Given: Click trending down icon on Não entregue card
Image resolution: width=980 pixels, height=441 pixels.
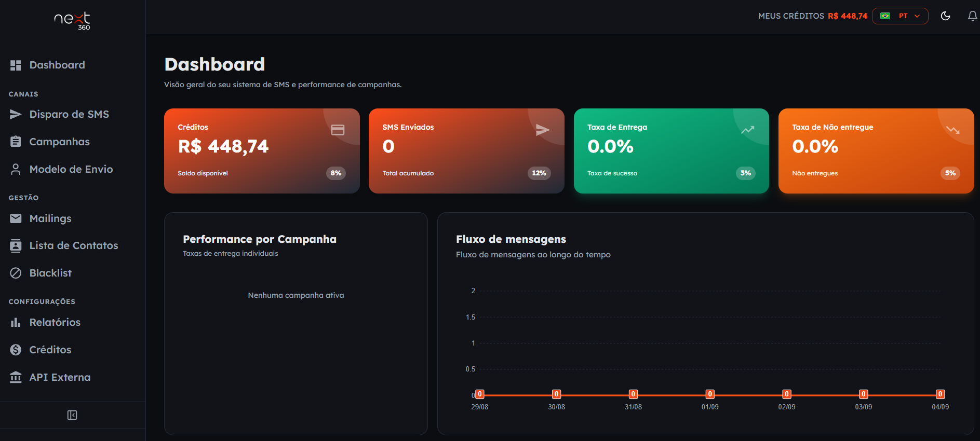Looking at the screenshot, I should tap(952, 130).
